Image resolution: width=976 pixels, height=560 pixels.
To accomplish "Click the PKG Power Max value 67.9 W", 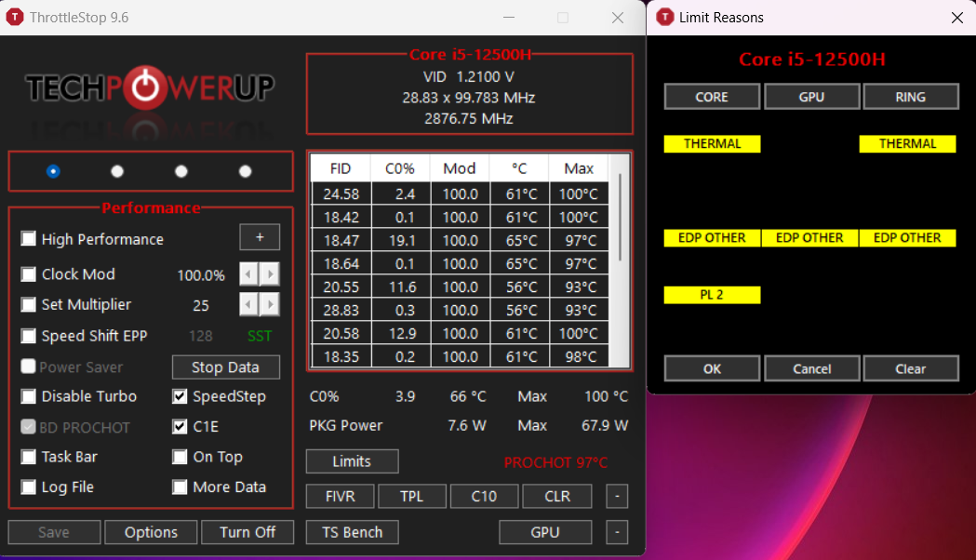I will coord(605,426).
